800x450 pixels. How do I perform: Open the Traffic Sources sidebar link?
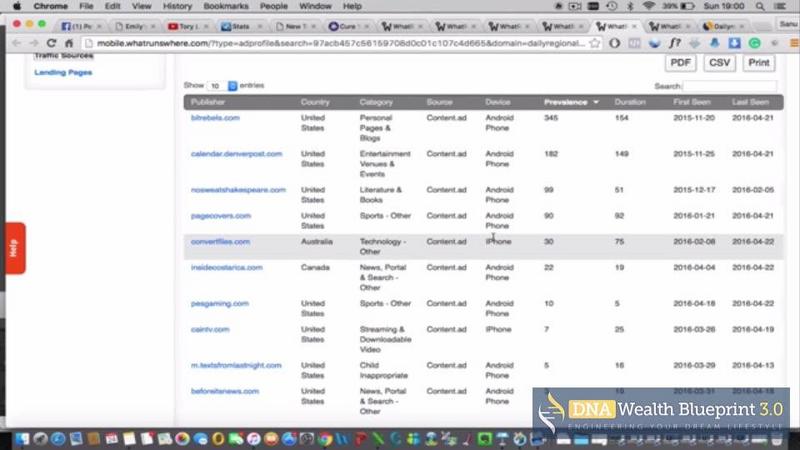pos(64,56)
